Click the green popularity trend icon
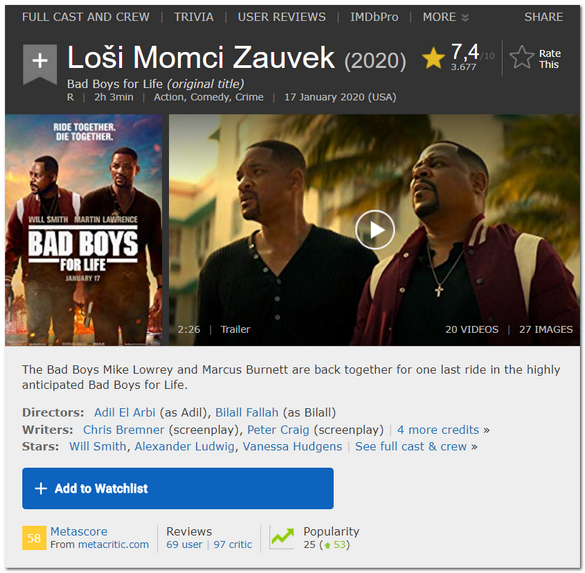The height and width of the screenshot is (573, 585). click(x=282, y=538)
